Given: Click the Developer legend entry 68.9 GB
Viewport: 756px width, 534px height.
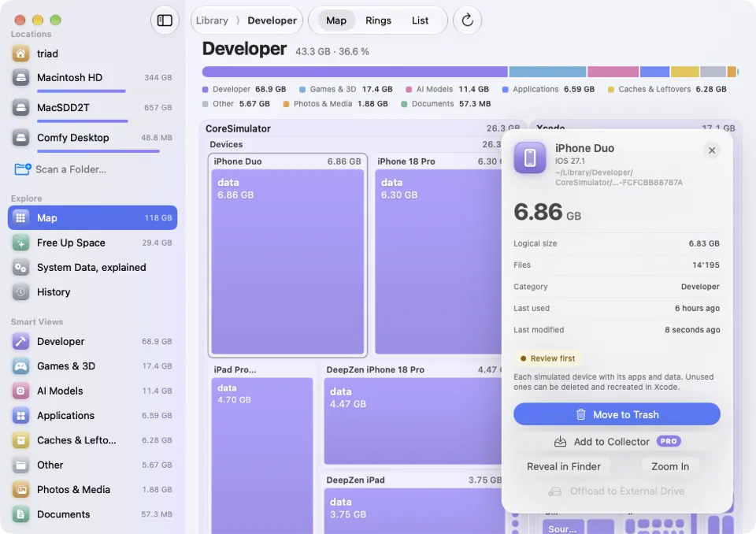Looking at the screenshot, I should point(244,89).
